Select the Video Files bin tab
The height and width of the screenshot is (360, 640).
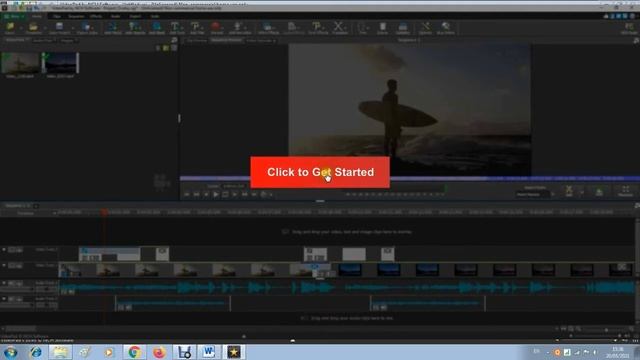tap(16, 40)
